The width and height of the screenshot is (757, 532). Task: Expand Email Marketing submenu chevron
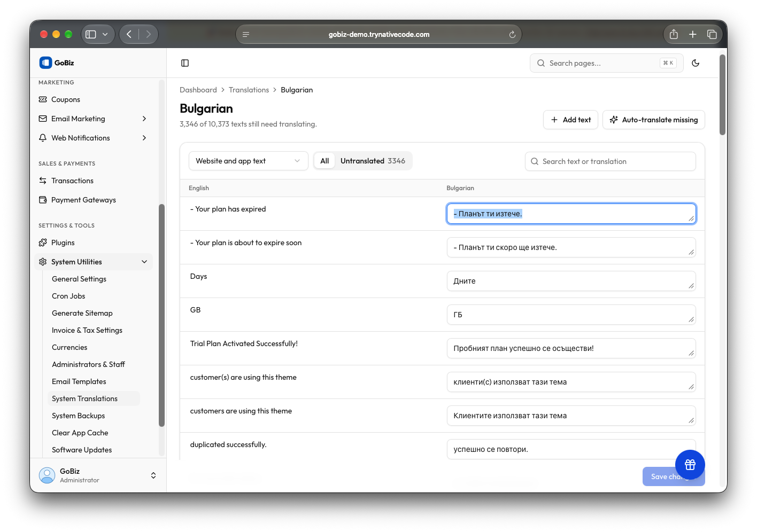(x=144, y=119)
